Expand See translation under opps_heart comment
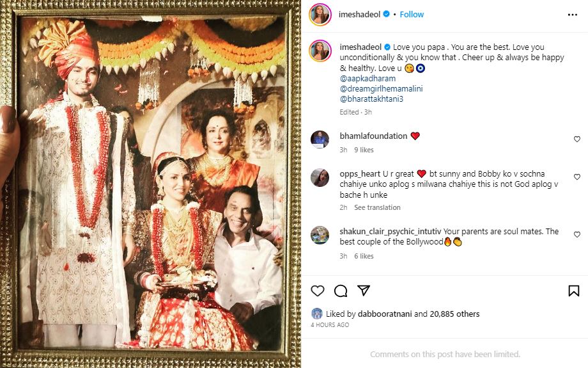The height and width of the screenshot is (368, 588). 377,207
